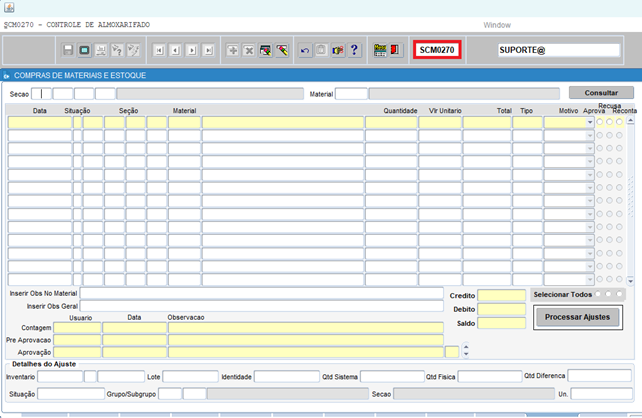Click grid scrollbar up arrow
This screenshot has height=418, width=642.
pos(631,120)
